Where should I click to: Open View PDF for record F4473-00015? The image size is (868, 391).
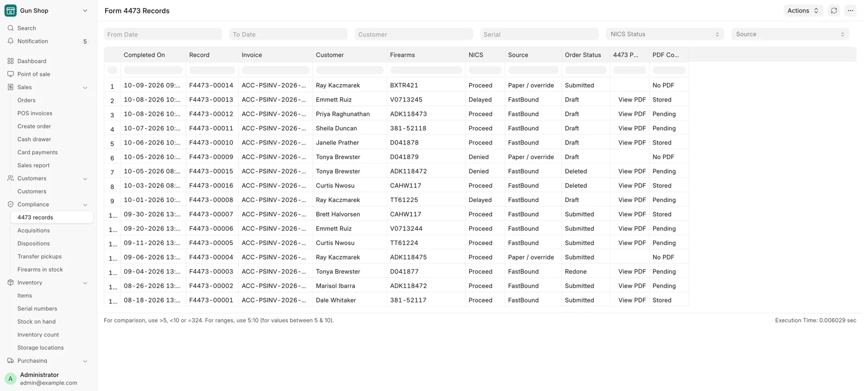click(x=632, y=171)
